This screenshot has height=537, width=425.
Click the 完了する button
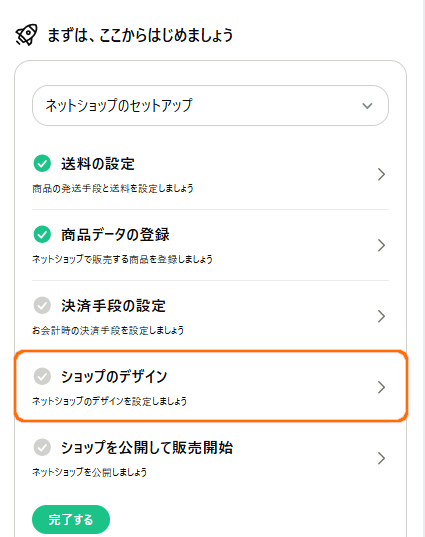coord(71,519)
